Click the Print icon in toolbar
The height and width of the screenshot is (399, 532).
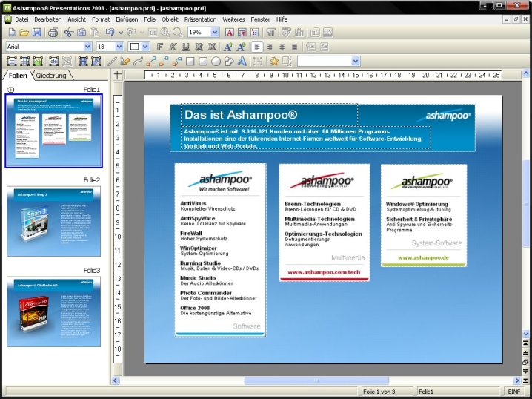[53, 33]
